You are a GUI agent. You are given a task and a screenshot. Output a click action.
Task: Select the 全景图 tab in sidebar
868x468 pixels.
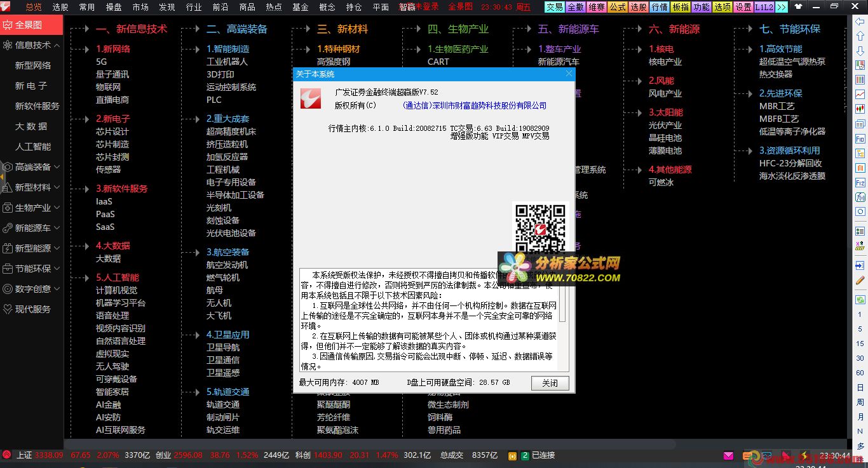point(32,25)
